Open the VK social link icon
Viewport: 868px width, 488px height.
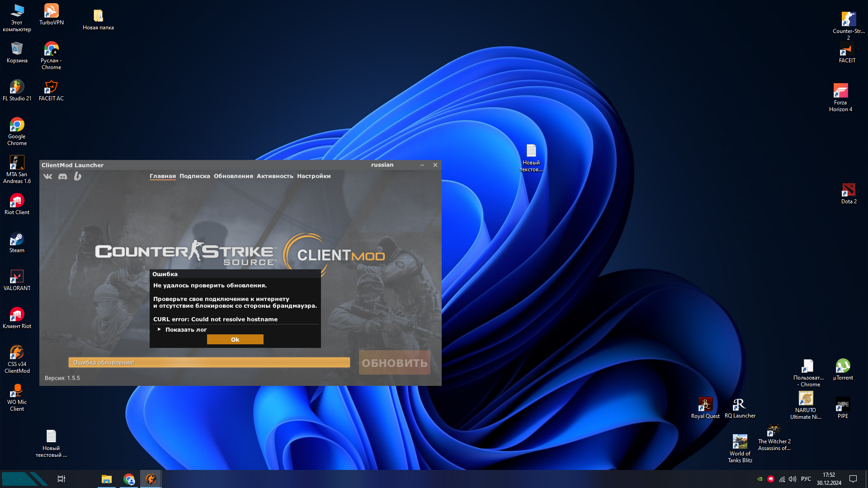[48, 176]
